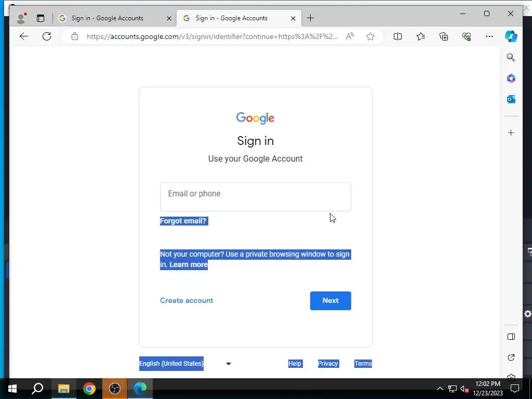This screenshot has width=532, height=399.
Task: Open Settings and more menu
Action: 489,36
